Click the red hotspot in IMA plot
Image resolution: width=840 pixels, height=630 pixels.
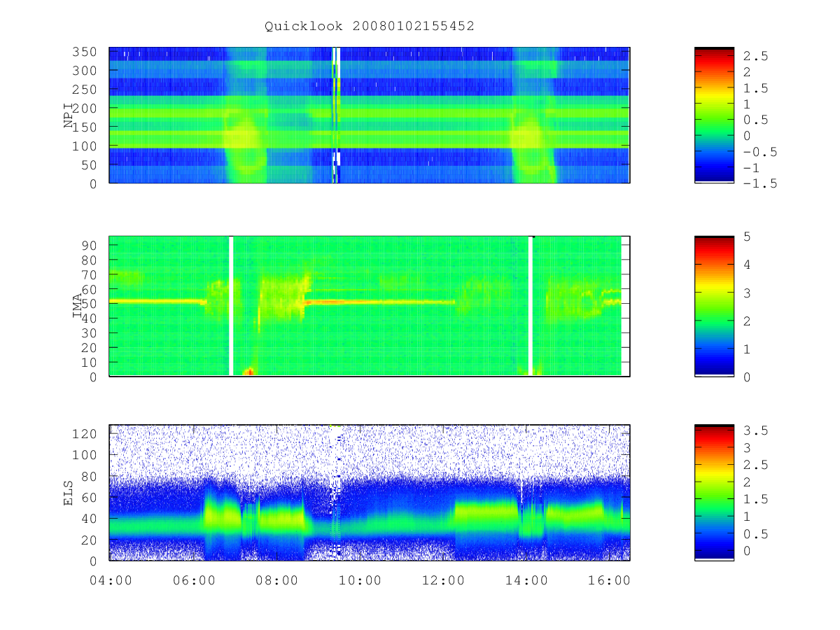click(x=248, y=372)
